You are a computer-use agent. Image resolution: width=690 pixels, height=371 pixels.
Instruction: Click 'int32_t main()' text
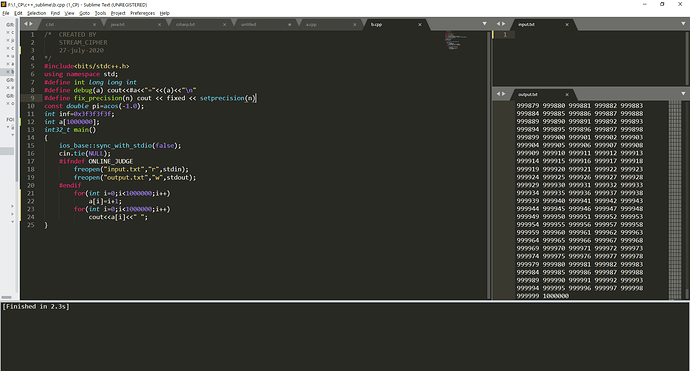(70, 130)
